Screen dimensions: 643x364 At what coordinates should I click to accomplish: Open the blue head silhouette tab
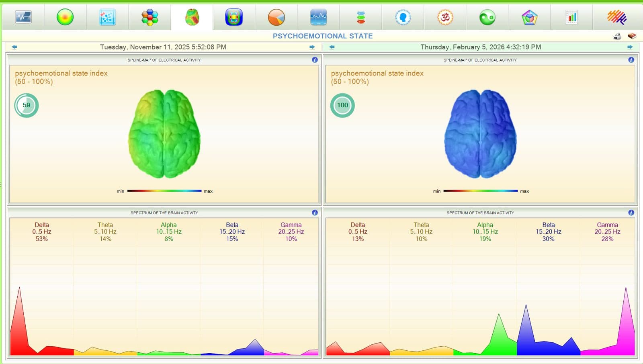[403, 17]
